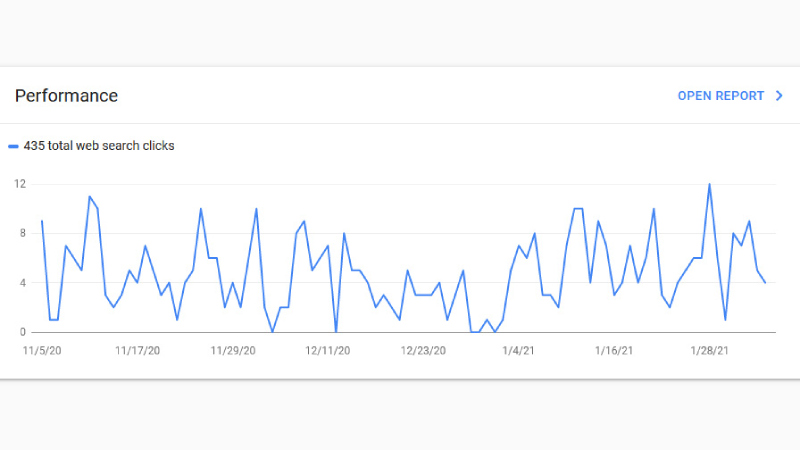
Task: Click the 11/5/20 date axis label
Action: 42,351
